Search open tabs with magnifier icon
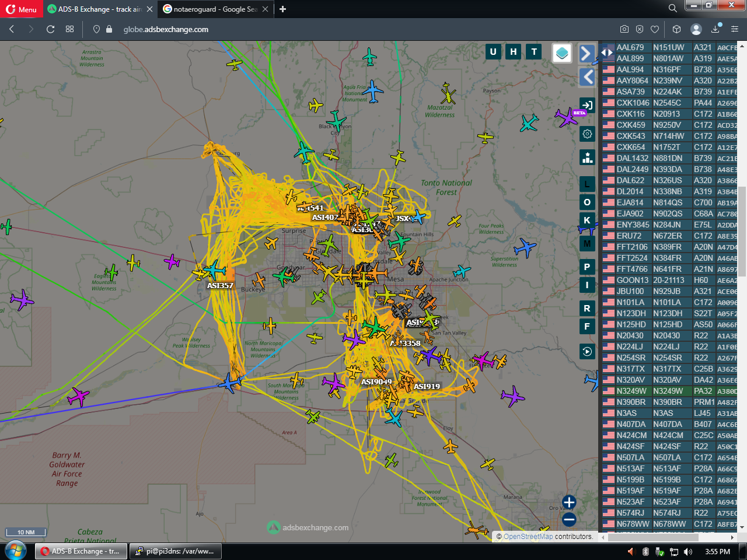The width and height of the screenshot is (747, 560). tap(673, 8)
